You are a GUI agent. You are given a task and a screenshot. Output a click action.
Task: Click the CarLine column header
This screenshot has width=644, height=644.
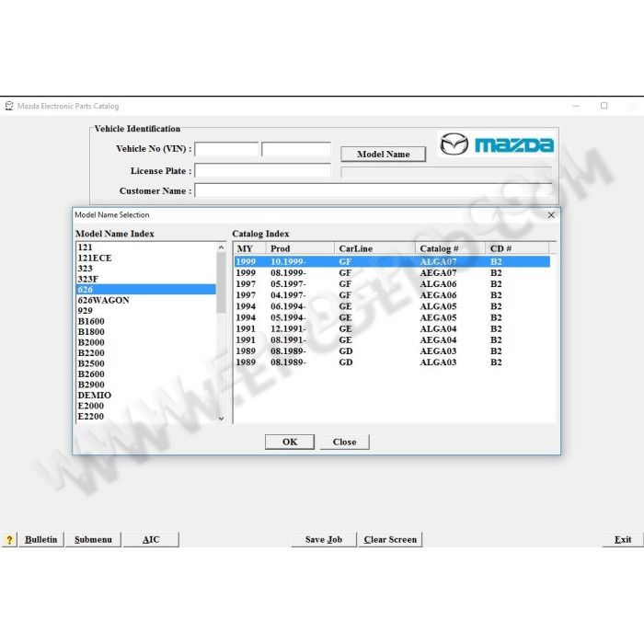375,248
